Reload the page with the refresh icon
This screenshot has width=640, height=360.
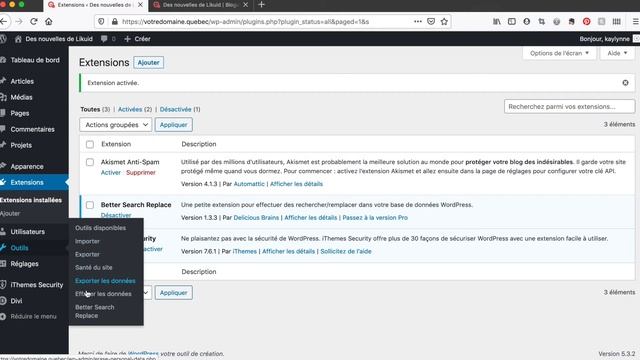(x=34, y=22)
